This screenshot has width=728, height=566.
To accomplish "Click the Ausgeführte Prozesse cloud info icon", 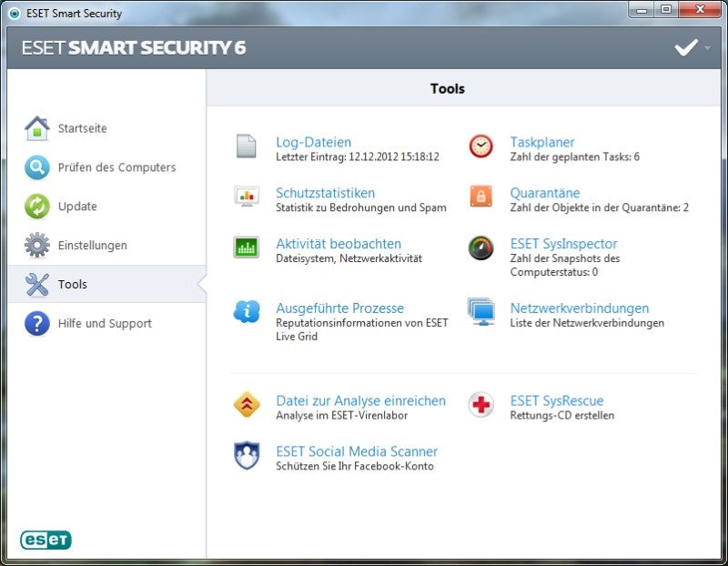I will click(247, 311).
